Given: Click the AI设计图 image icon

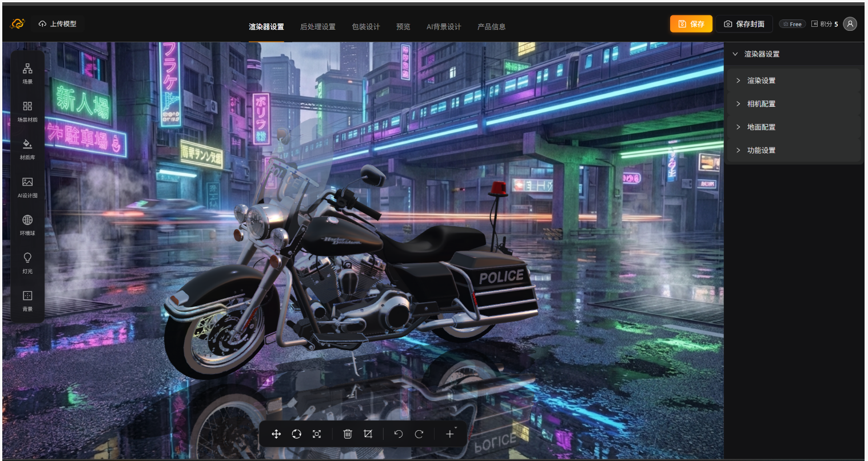Looking at the screenshot, I should coord(27,186).
